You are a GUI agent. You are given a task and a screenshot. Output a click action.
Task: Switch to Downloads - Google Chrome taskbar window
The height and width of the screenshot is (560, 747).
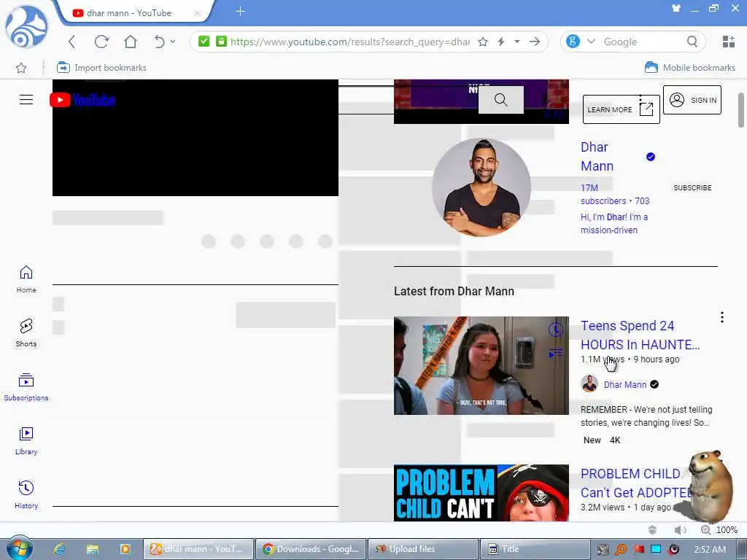311,549
